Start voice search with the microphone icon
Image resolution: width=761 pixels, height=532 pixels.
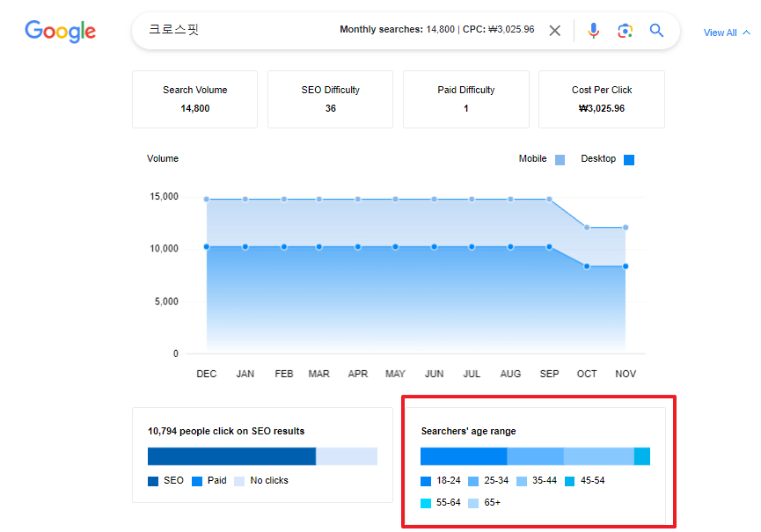coord(593,31)
